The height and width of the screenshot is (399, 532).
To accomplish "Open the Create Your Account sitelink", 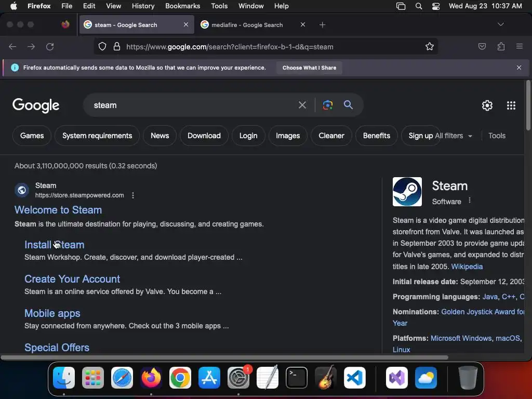I will pyautogui.click(x=72, y=279).
